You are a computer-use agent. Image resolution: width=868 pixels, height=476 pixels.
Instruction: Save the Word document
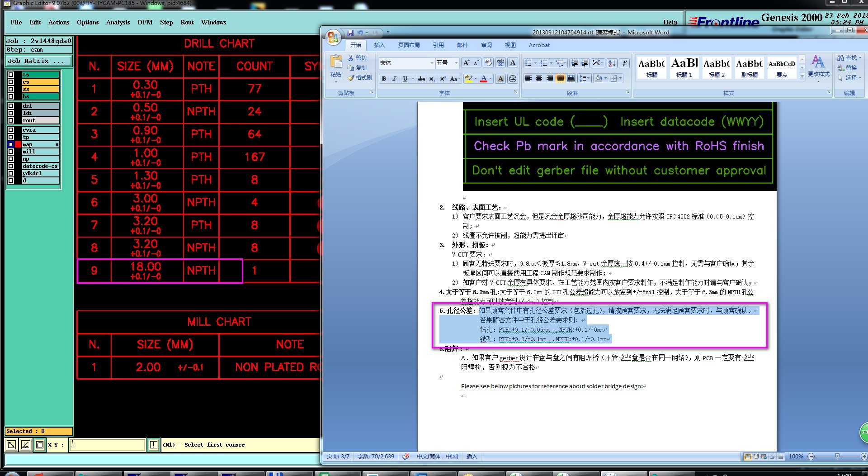click(x=350, y=33)
